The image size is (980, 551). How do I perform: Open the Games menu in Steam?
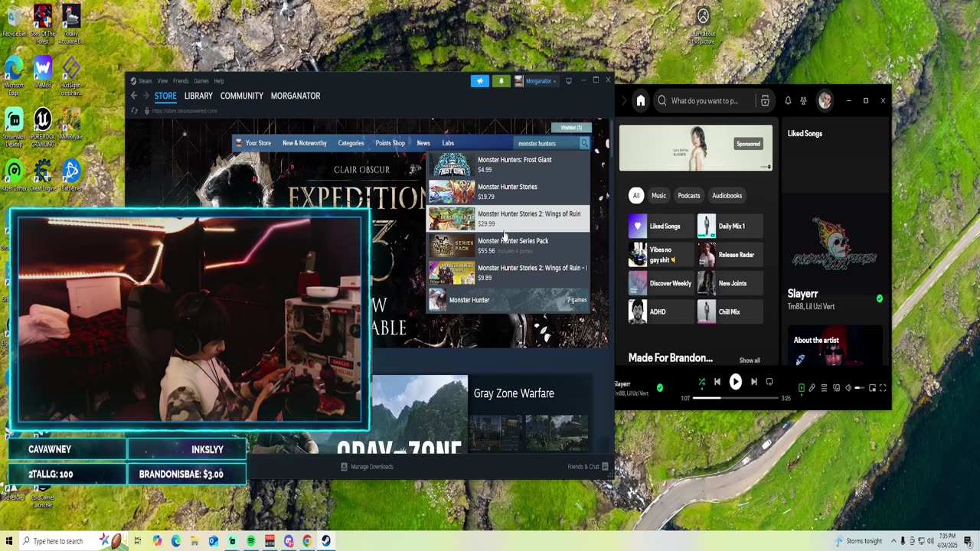point(201,81)
